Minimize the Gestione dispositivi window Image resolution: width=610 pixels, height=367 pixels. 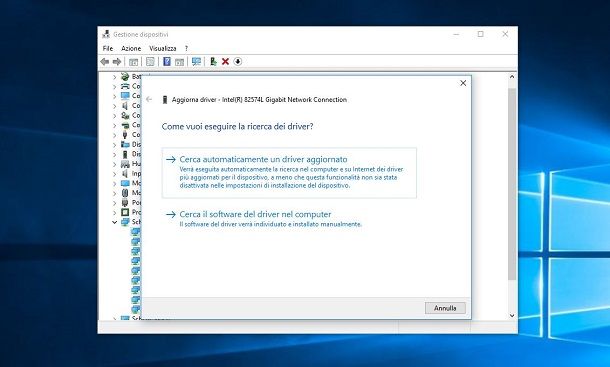(x=456, y=34)
